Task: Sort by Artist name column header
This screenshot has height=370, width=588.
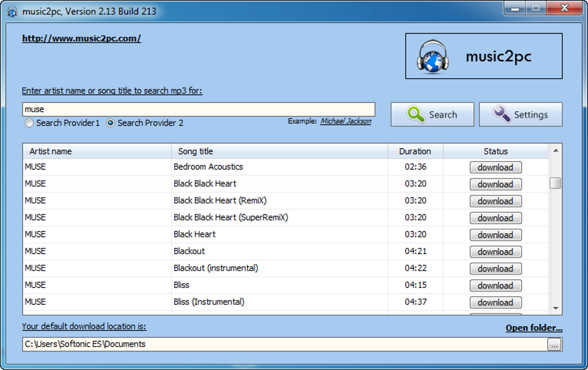Action: click(x=97, y=151)
